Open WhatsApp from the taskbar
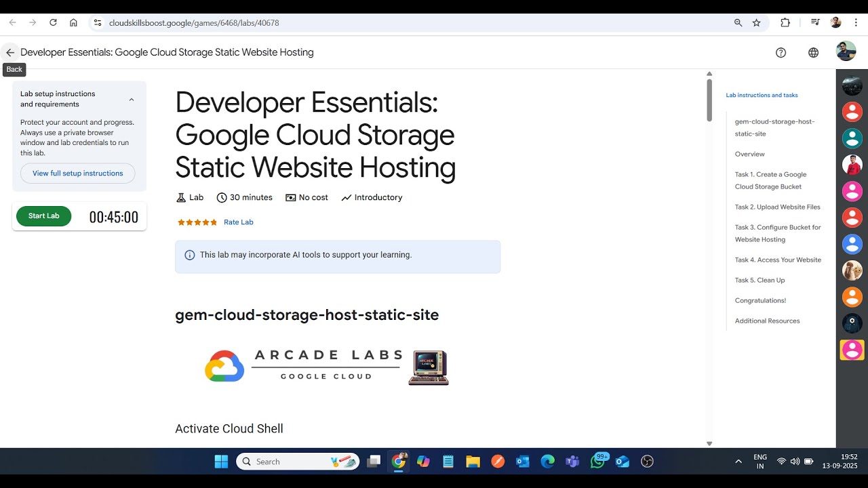 pyautogui.click(x=597, y=462)
